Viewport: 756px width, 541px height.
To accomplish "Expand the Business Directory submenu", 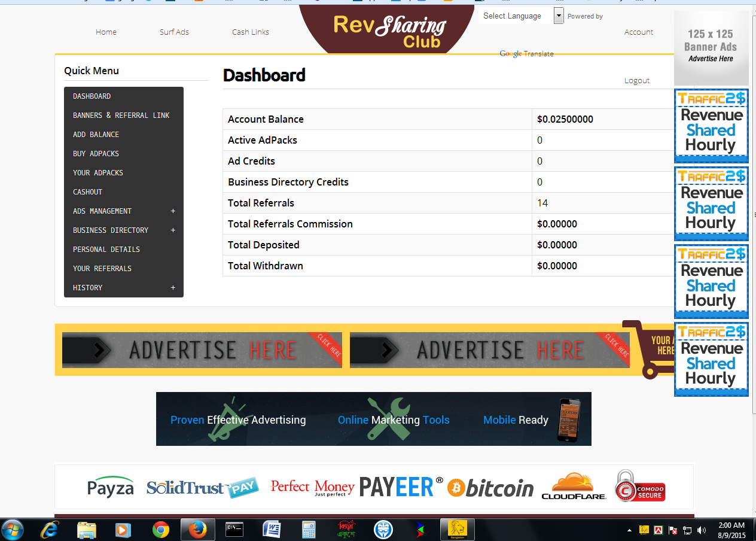I will 173,230.
